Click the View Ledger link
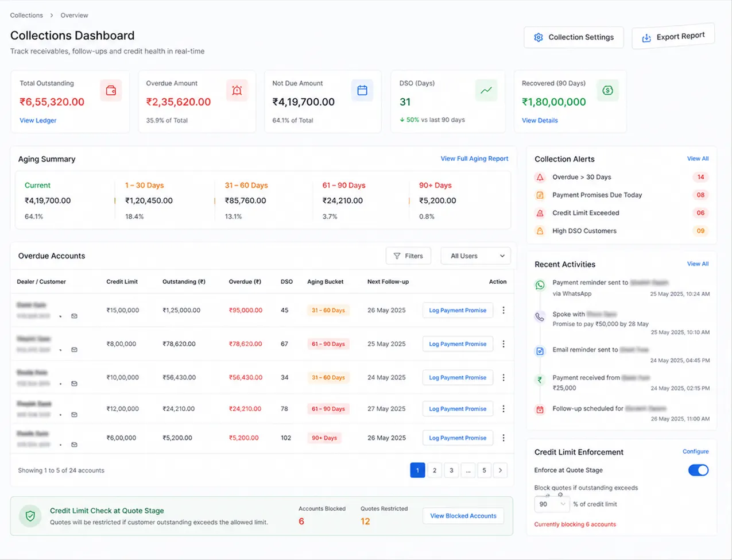The height and width of the screenshot is (560, 732). click(x=38, y=121)
